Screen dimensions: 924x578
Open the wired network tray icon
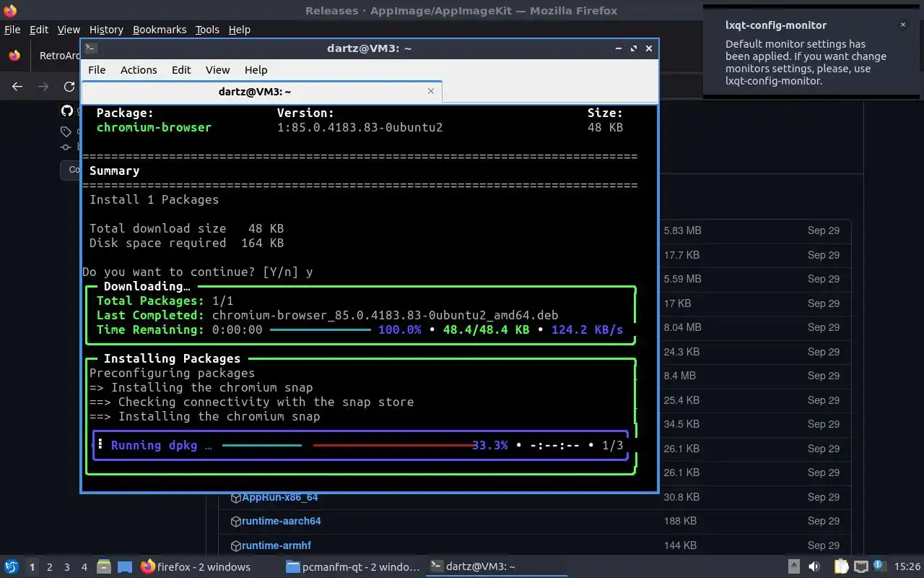tap(860, 567)
